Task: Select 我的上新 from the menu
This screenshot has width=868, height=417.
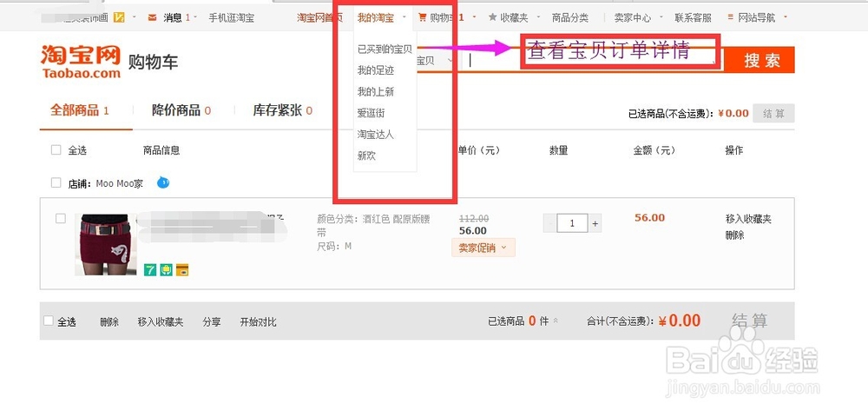Action: (x=376, y=92)
